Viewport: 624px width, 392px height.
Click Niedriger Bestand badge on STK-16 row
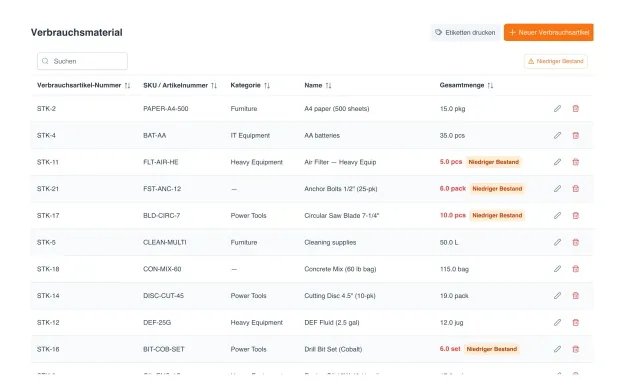[491, 349]
